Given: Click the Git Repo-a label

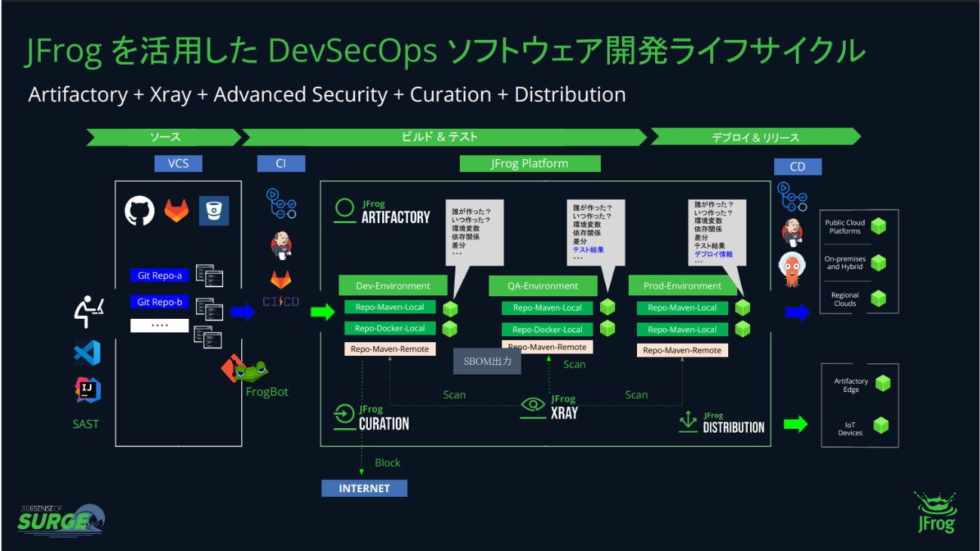Looking at the screenshot, I should [160, 276].
